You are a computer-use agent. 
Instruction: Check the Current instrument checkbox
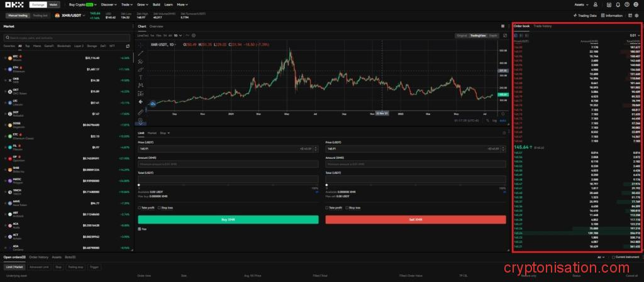[612, 258]
